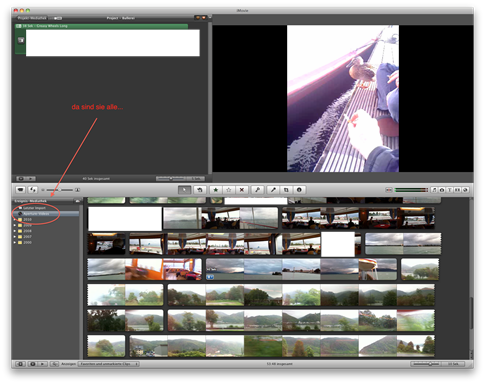This screenshot has height=384, width=485.
Task: Open the camera import window
Action: coord(21,190)
